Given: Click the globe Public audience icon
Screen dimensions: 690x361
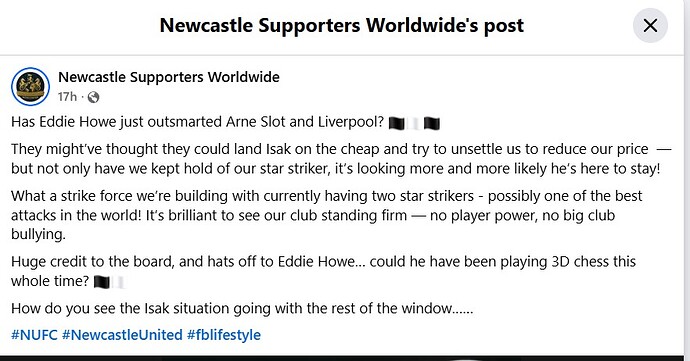Looking at the screenshot, I should [x=93, y=97].
